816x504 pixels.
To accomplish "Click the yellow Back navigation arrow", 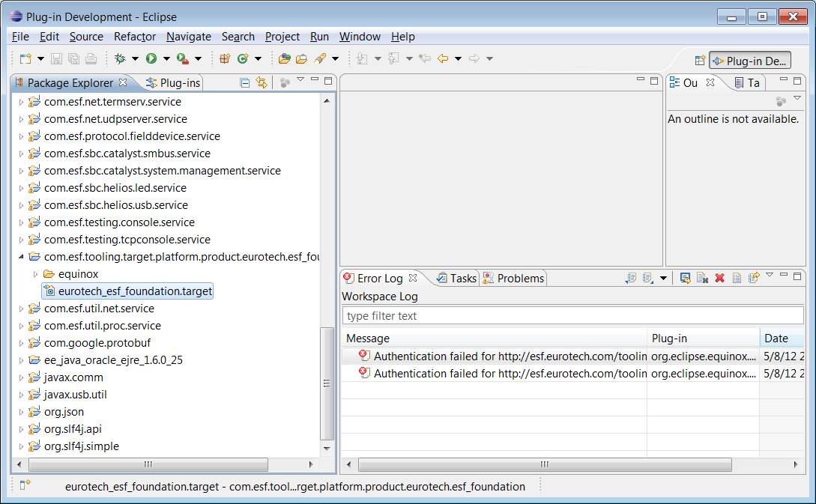I will pyautogui.click(x=442, y=58).
